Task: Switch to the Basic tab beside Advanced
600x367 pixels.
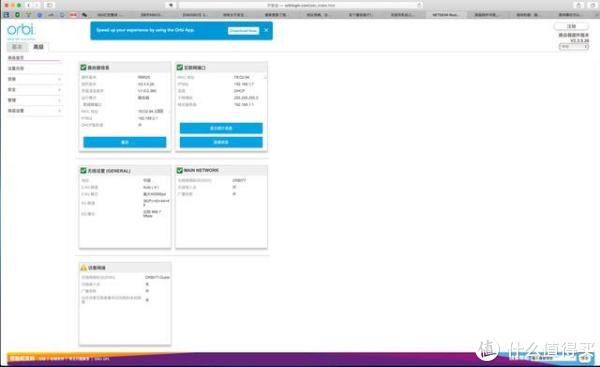Action: (17, 47)
